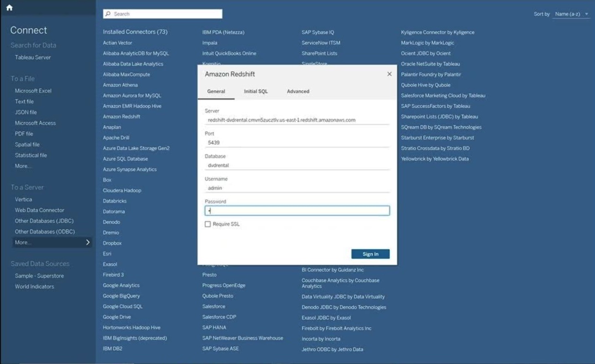Open Sample - Superstore data source
595x364 pixels.
tap(39, 275)
